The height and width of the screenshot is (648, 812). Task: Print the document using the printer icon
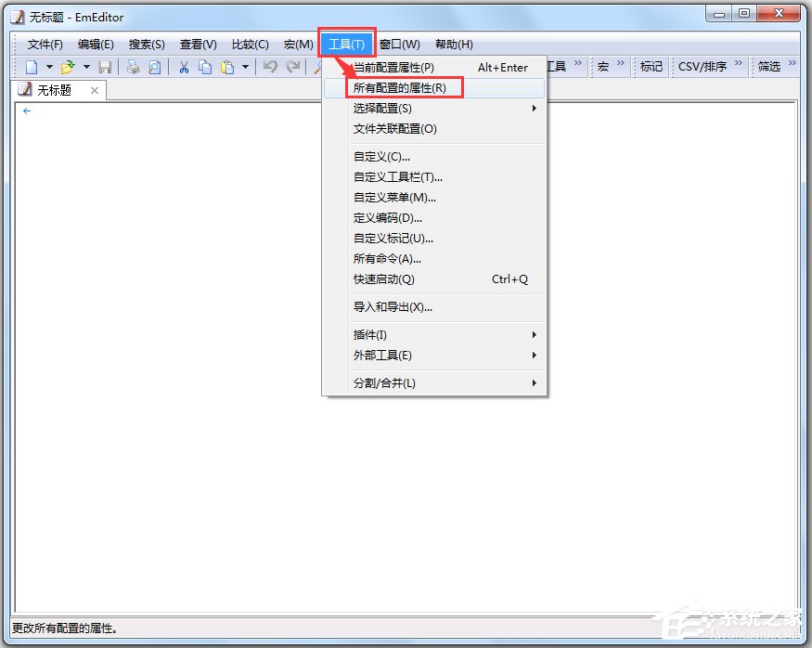point(134,67)
